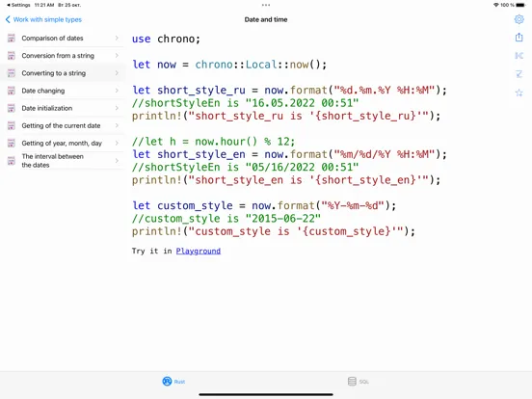Select Converting to a string topic

(x=63, y=73)
